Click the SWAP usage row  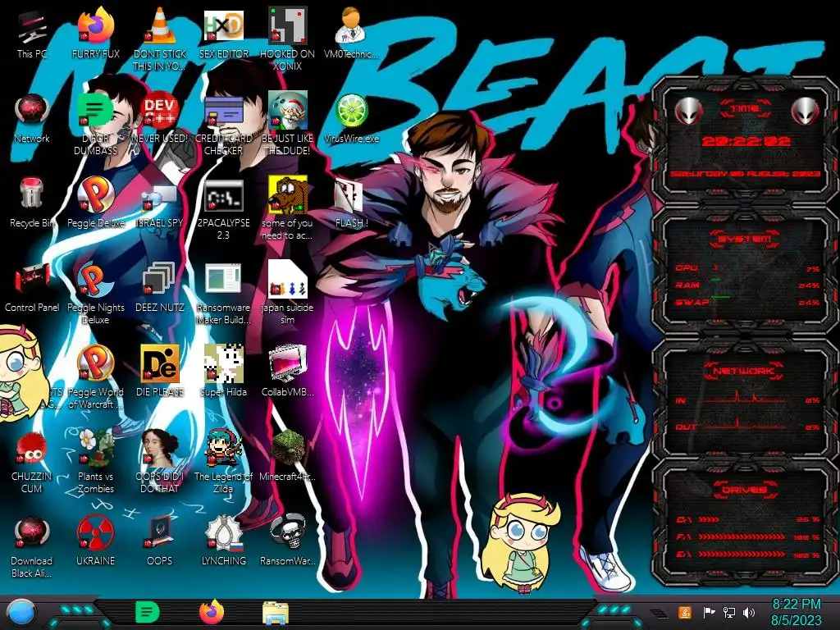(748, 302)
